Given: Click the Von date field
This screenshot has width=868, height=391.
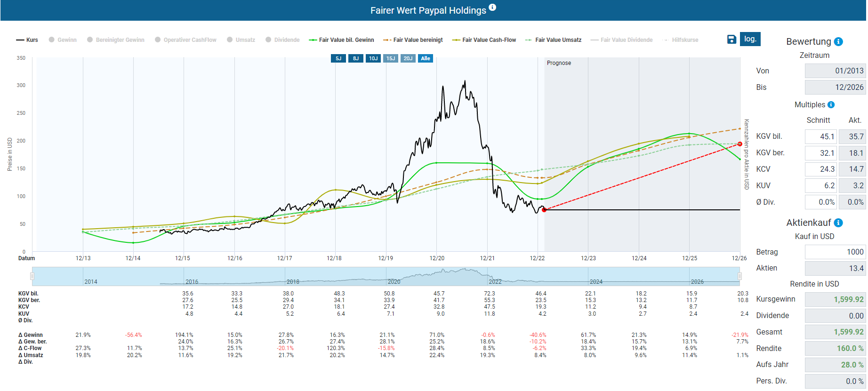Looking at the screenshot, I should click(x=835, y=71).
